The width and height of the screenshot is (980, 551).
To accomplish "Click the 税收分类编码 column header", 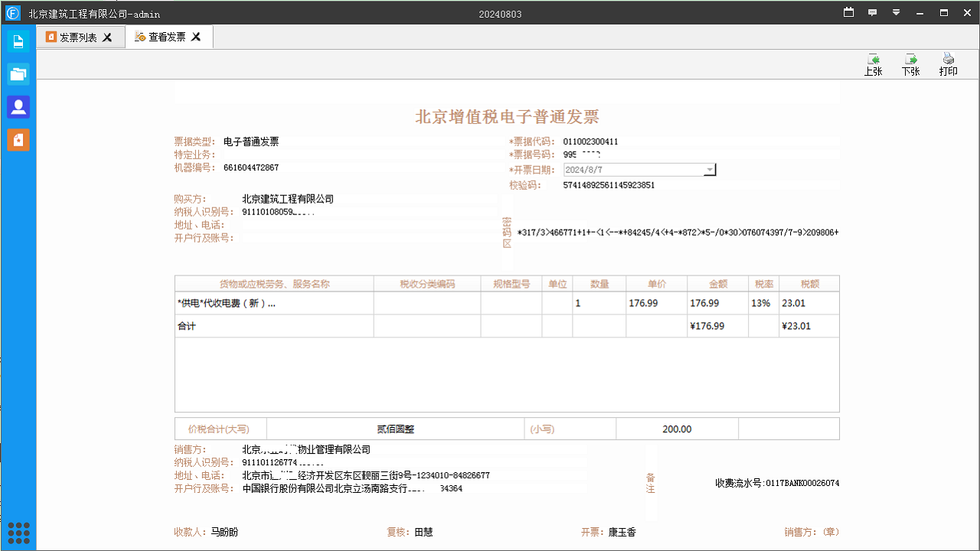I will [x=427, y=284].
